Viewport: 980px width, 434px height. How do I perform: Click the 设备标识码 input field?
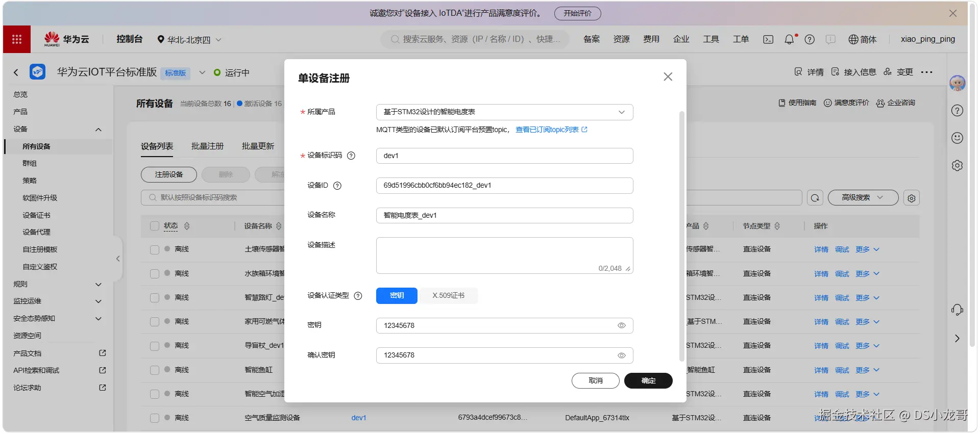[504, 156]
